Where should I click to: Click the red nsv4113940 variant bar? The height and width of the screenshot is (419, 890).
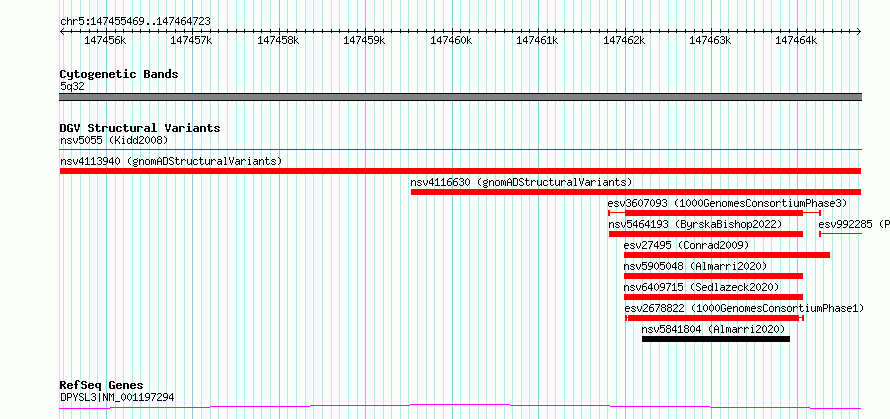point(460,171)
